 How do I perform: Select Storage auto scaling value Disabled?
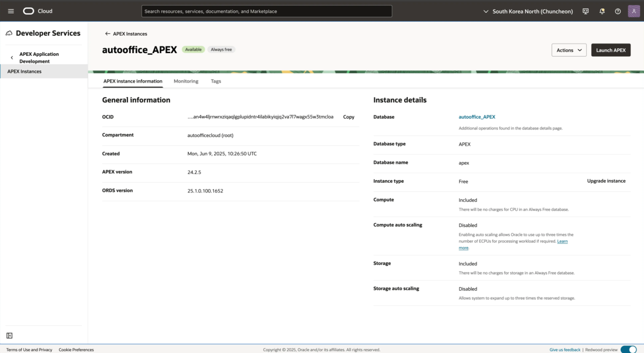tap(467, 289)
